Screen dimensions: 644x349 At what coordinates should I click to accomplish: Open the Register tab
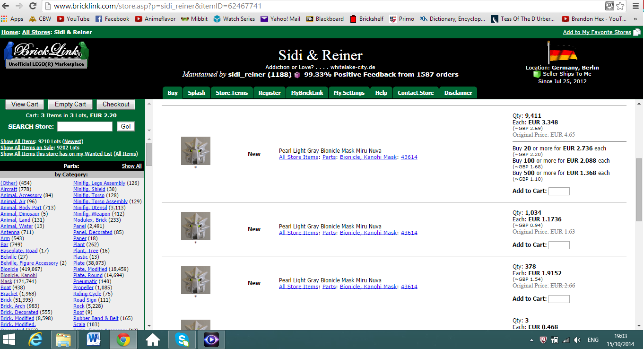[x=270, y=93]
